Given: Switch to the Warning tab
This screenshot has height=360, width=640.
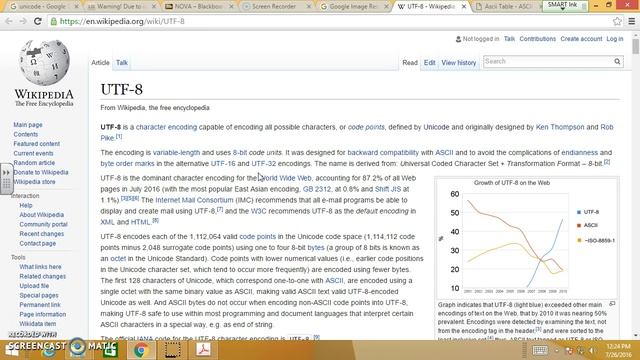Looking at the screenshot, I should point(119,7).
